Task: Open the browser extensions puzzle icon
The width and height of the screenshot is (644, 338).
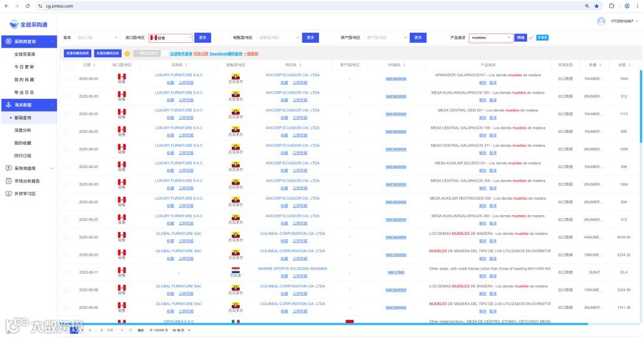Action: click(x=612, y=6)
